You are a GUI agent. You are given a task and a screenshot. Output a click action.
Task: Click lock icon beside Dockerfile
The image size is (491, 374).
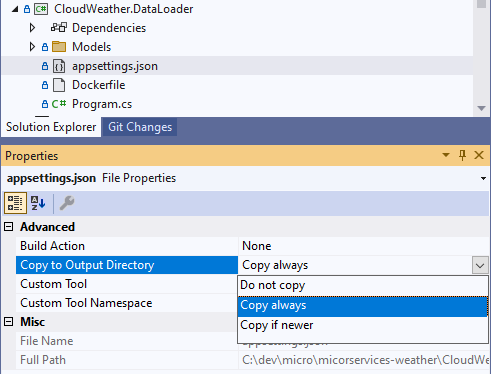coord(45,85)
